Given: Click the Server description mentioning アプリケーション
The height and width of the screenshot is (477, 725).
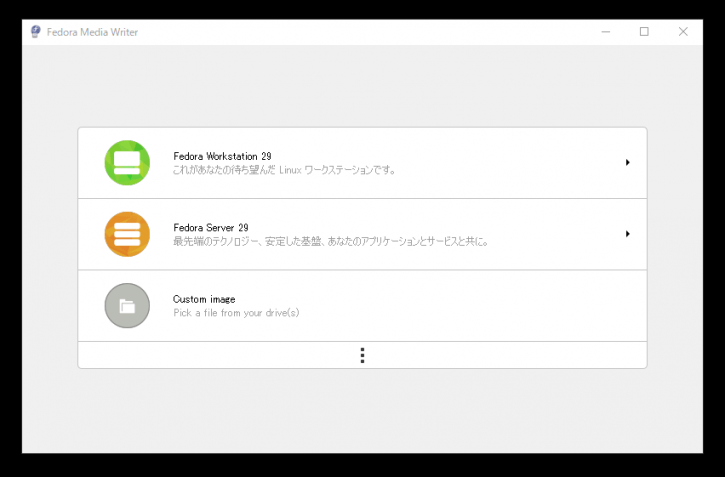Looking at the screenshot, I should [x=331, y=241].
